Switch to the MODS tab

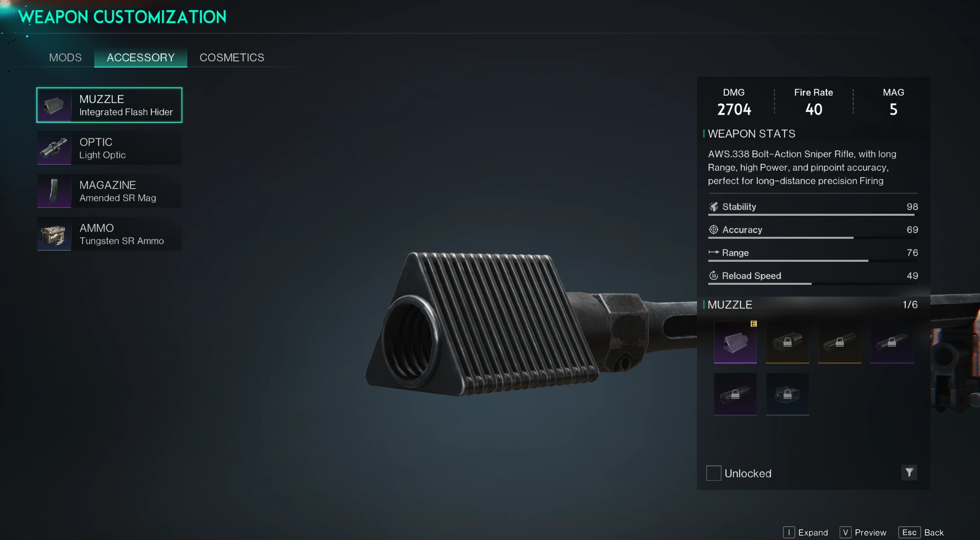pyautogui.click(x=66, y=58)
